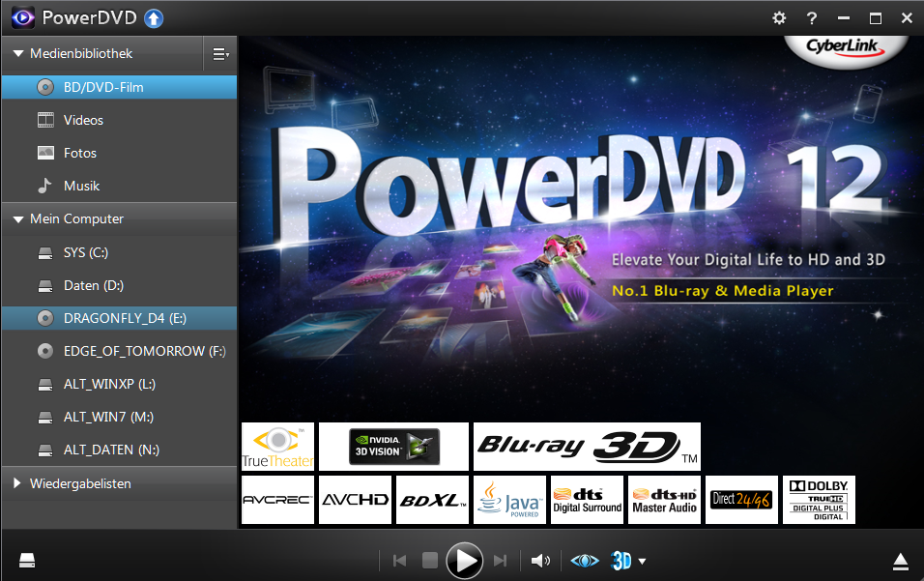Viewport: 924px width, 581px height.
Task: Minimize the PowerDVD window
Action: click(x=844, y=18)
